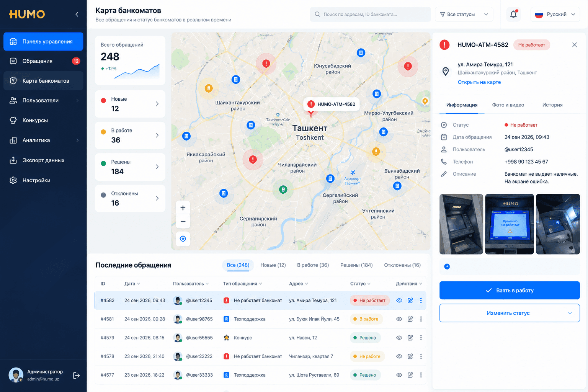Open the В работе 36 card
The height and width of the screenshot is (392, 588).
click(x=130, y=136)
